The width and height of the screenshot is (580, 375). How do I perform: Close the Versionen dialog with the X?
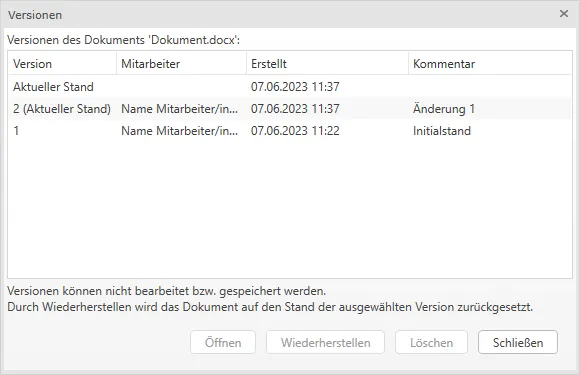pos(564,14)
